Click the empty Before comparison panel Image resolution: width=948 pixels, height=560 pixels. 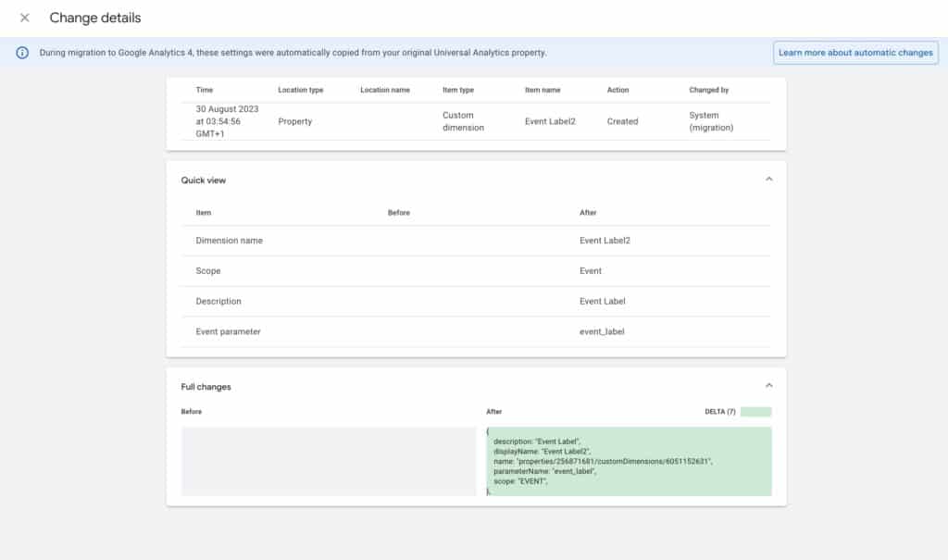[x=329, y=460]
